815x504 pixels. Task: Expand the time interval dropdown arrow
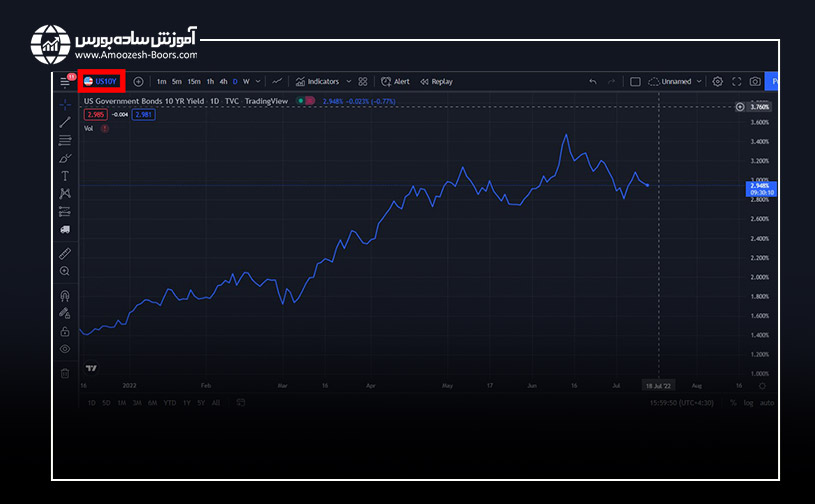point(259,82)
